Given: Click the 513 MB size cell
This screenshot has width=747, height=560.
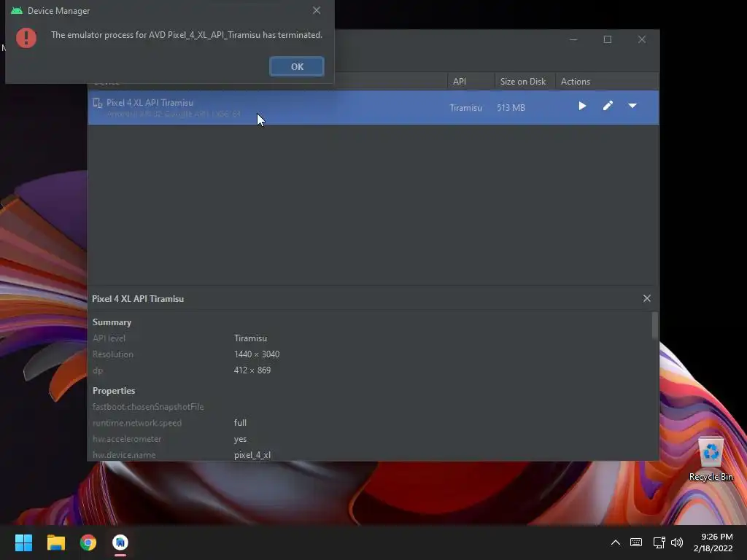Looking at the screenshot, I should (x=511, y=108).
